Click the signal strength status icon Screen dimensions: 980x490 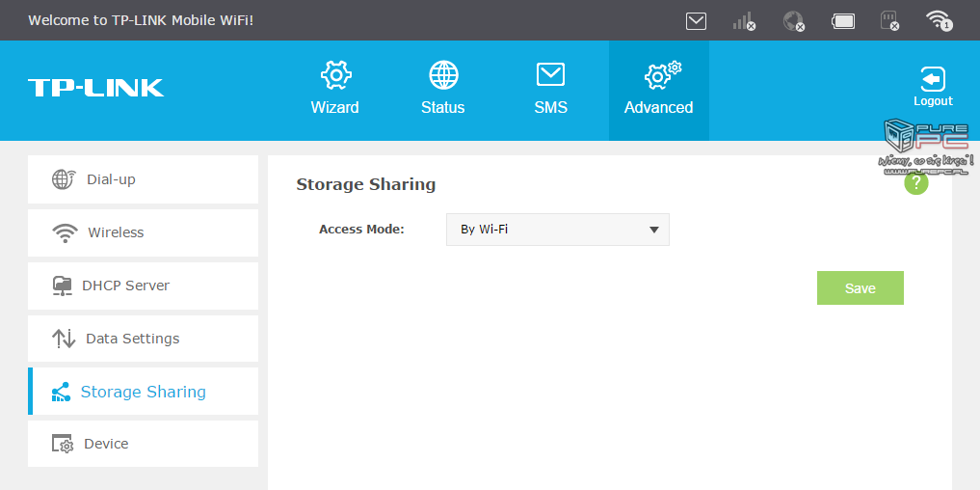743,20
